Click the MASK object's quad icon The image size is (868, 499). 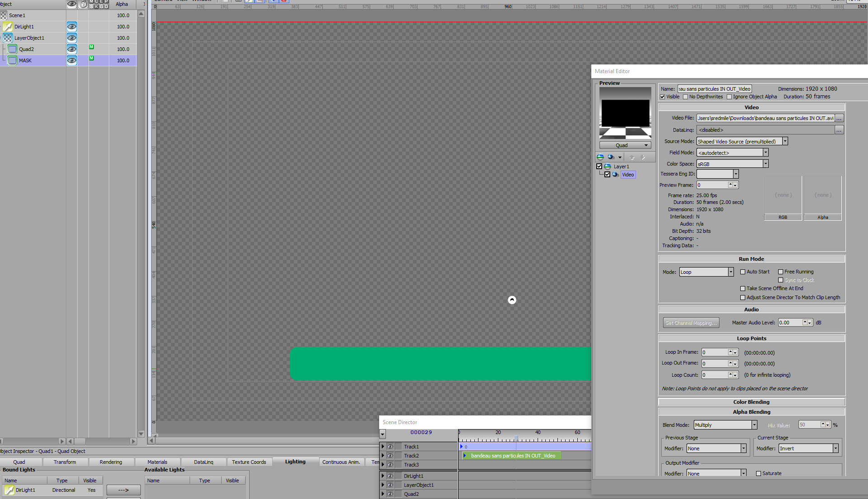coord(12,60)
